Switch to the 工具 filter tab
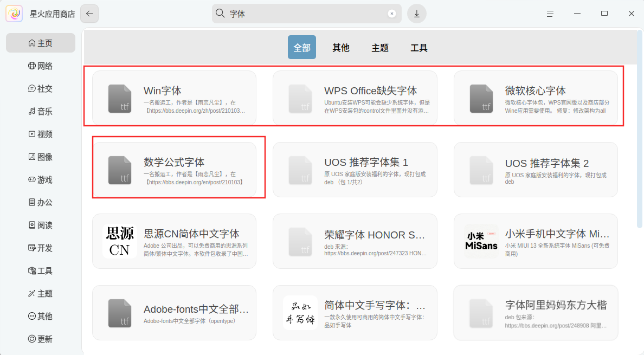 click(x=419, y=48)
